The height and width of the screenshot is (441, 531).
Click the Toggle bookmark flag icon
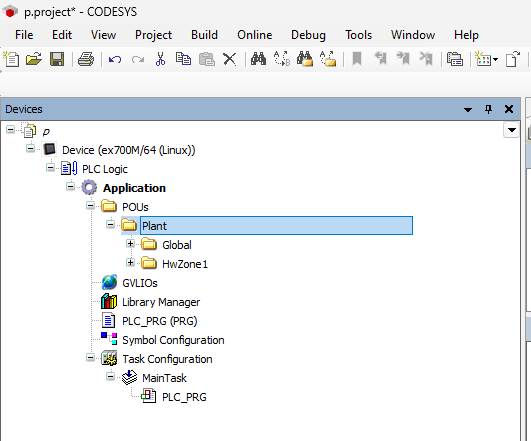tap(357, 59)
